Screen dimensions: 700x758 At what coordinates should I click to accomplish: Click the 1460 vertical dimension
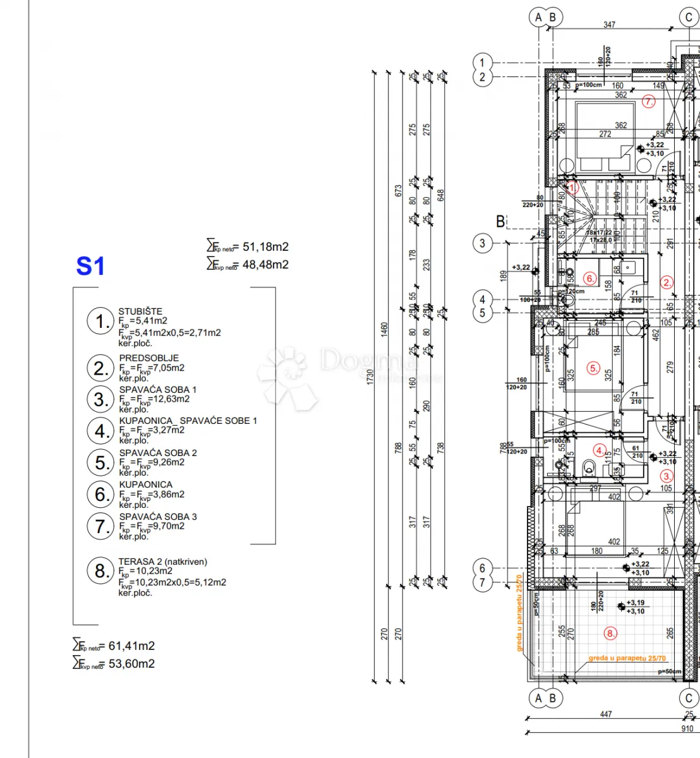384,330
